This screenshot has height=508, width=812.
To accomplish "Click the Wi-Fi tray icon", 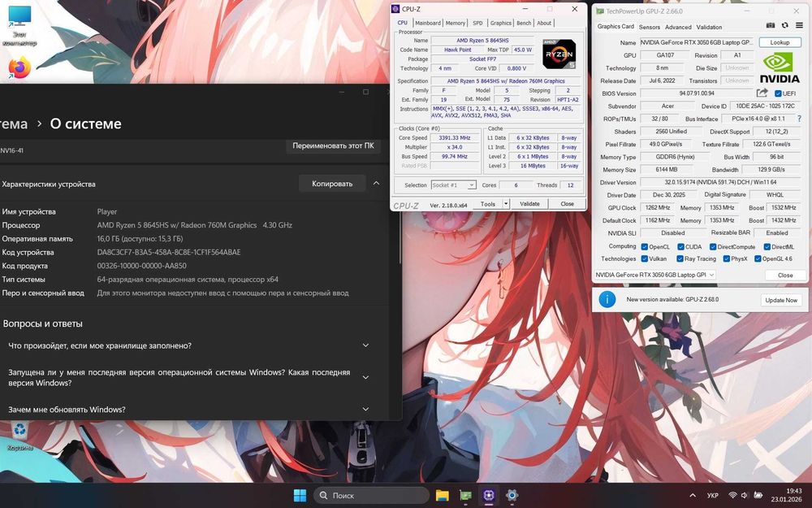I will 732,496.
